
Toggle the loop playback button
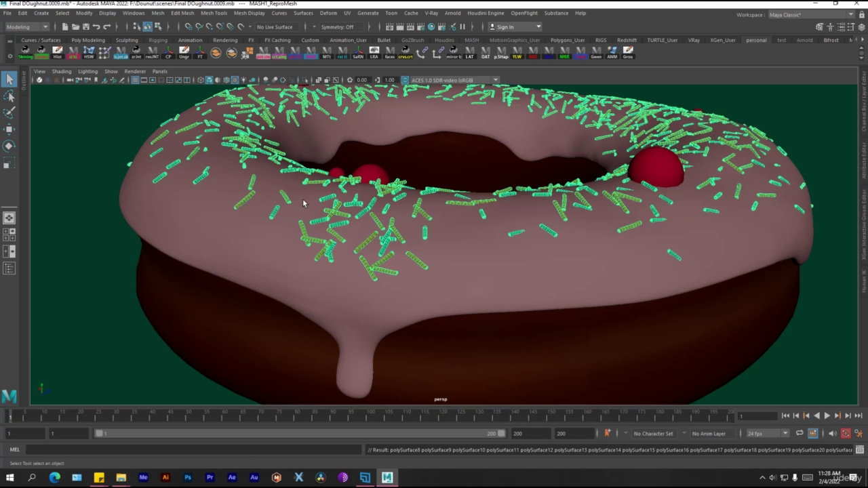click(800, 434)
